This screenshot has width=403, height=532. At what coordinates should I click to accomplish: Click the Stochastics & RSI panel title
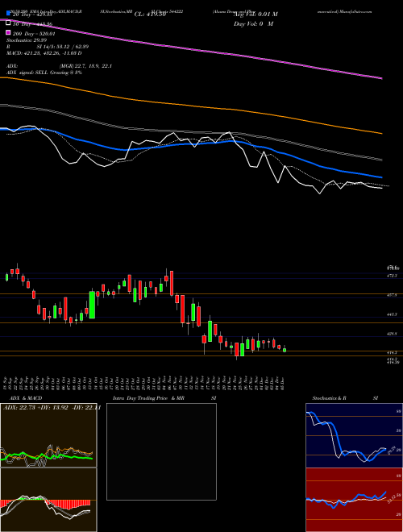pyautogui.click(x=345, y=398)
